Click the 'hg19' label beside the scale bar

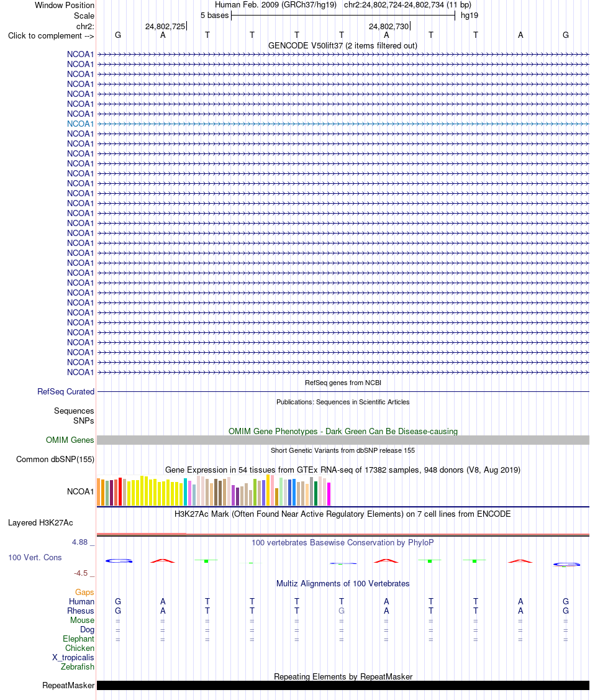pyautogui.click(x=469, y=15)
